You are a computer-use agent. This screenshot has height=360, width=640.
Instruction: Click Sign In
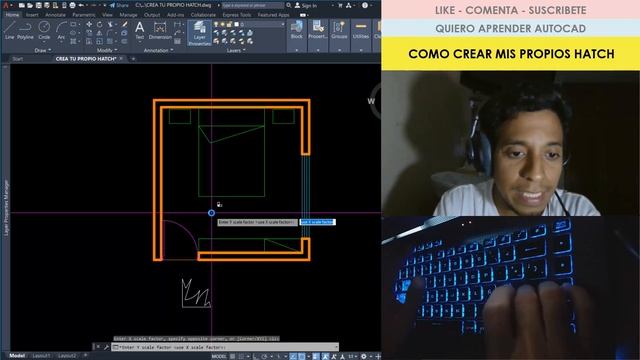point(306,5)
